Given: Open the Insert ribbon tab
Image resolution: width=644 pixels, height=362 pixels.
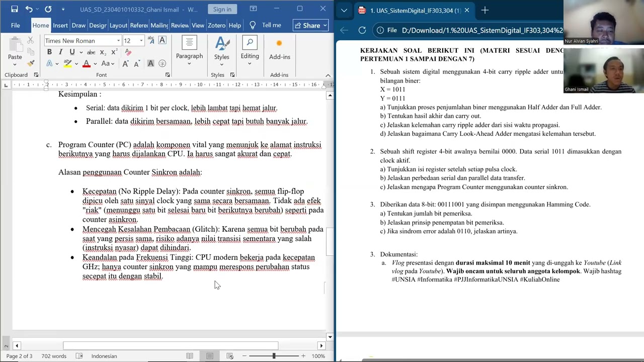Looking at the screenshot, I should point(60,25).
